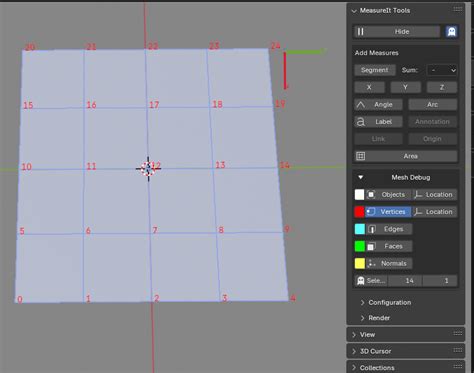Click the Angle measure icon
Viewport: 474px width, 373px height.
(361, 105)
